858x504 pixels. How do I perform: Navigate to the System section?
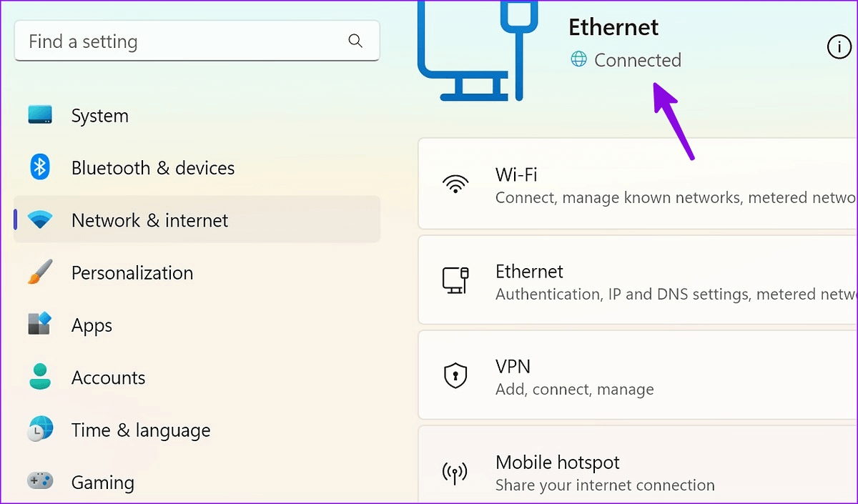pyautogui.click(x=100, y=116)
